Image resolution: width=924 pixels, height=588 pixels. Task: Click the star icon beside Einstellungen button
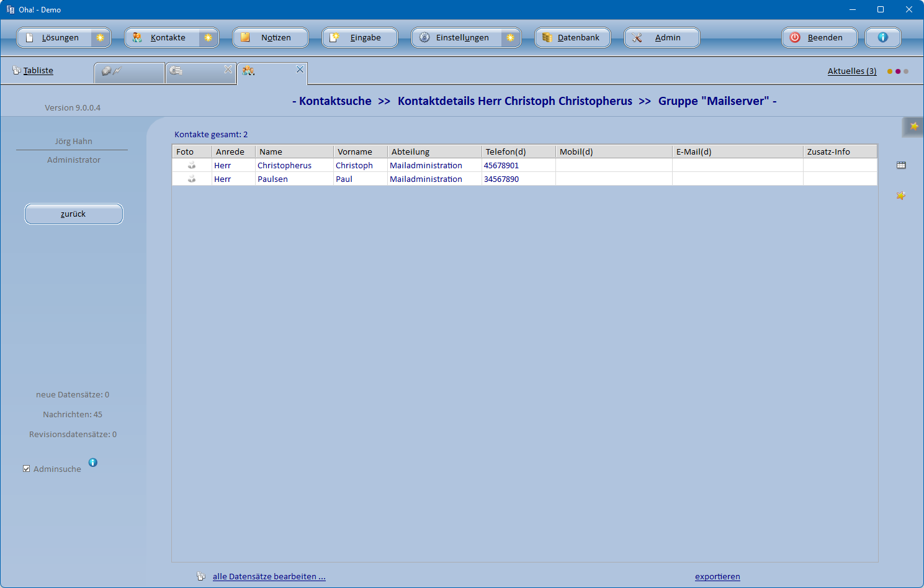pyautogui.click(x=510, y=38)
